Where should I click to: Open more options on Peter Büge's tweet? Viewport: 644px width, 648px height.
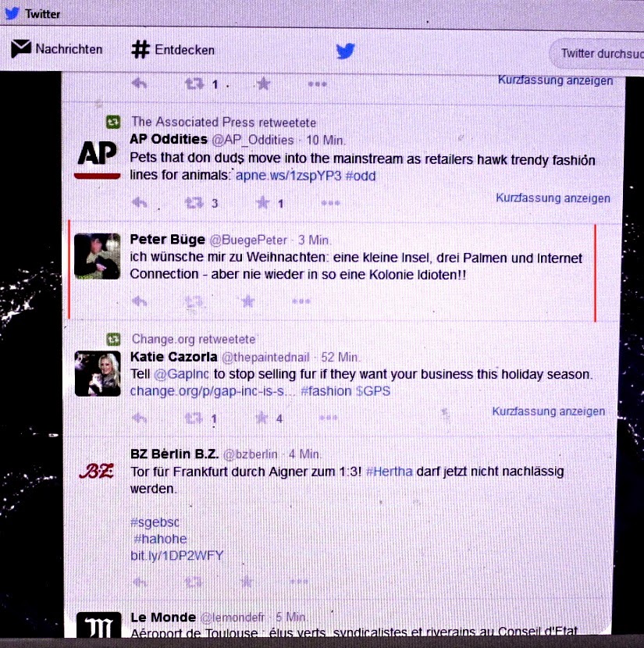coord(301,301)
